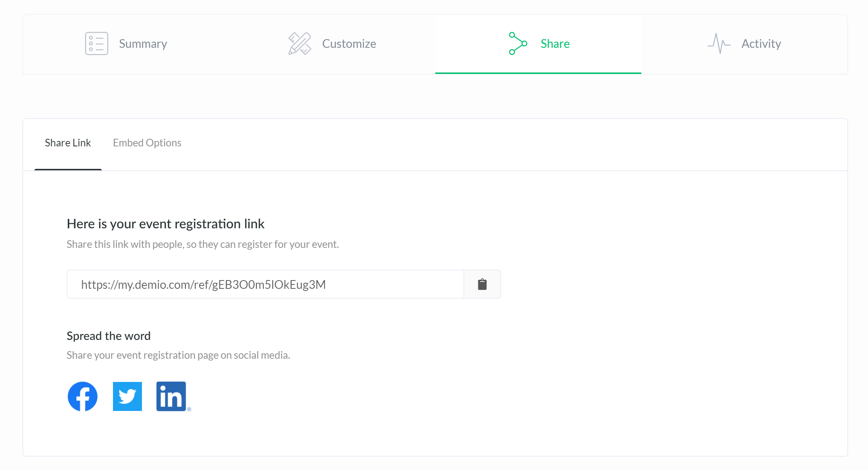Select the Share tab
This screenshot has width=868, height=470.
tap(538, 44)
